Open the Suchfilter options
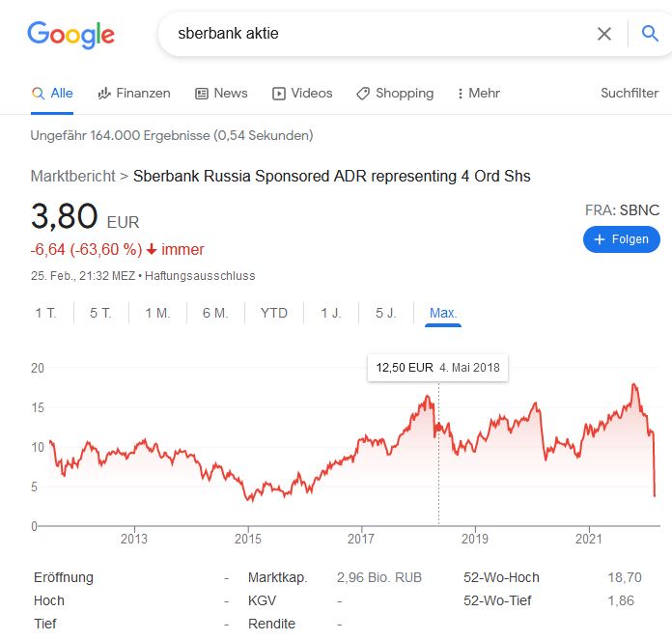 pyautogui.click(x=630, y=94)
